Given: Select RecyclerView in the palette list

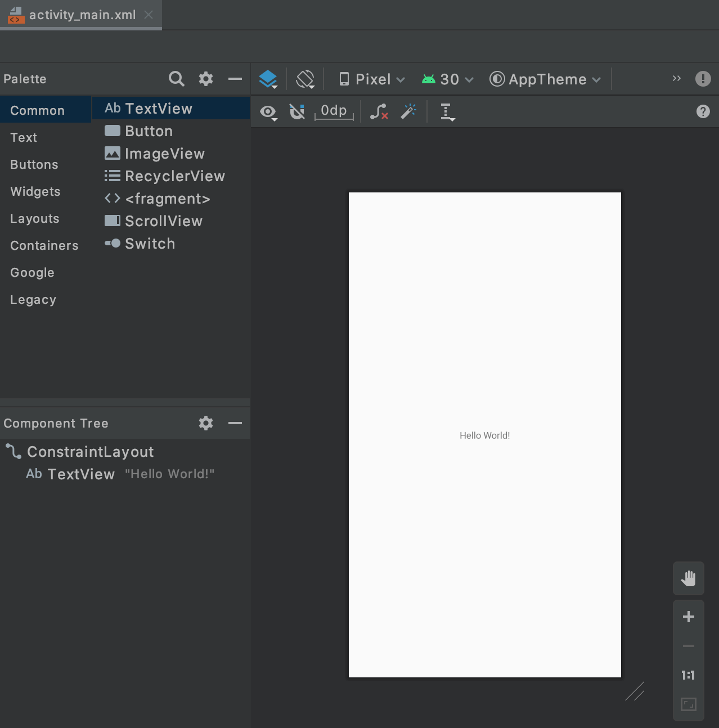Looking at the screenshot, I should (171, 176).
